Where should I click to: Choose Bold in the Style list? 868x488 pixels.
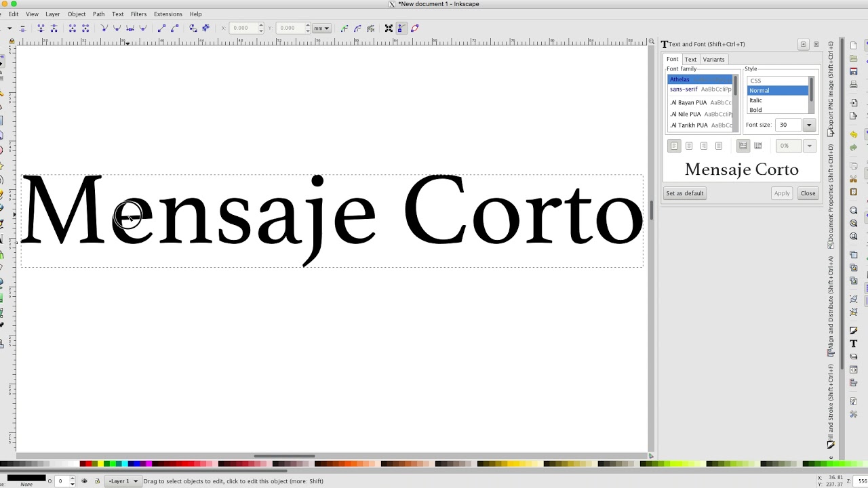click(778, 110)
